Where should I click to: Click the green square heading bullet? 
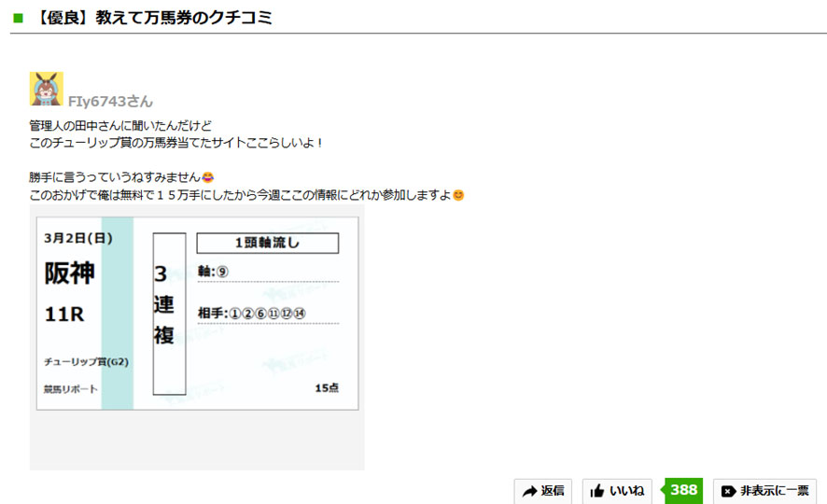pos(18,18)
